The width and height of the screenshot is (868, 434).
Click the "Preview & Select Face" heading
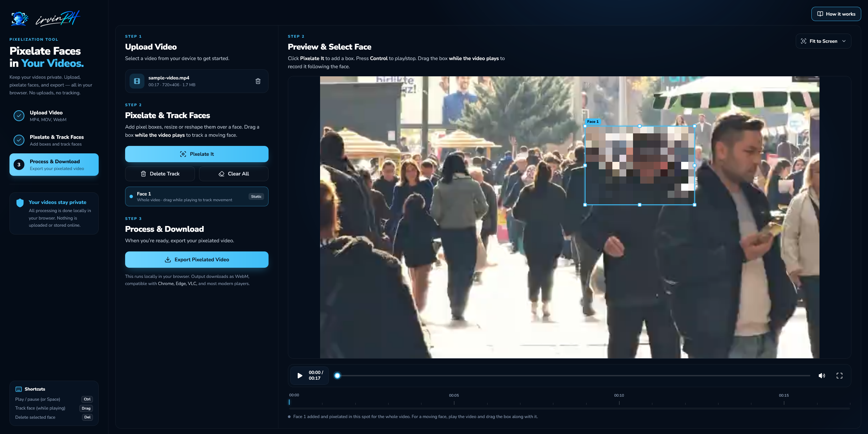tap(330, 47)
